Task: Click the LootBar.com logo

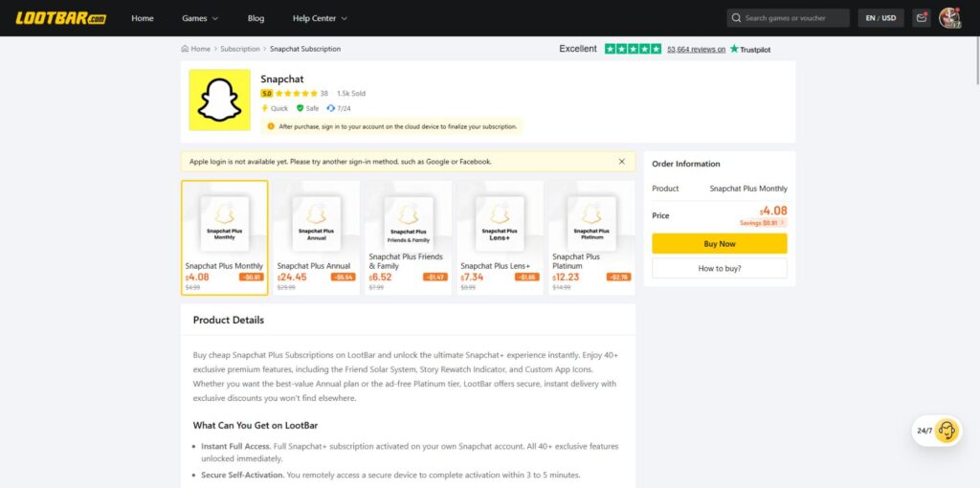Action: coord(60,18)
